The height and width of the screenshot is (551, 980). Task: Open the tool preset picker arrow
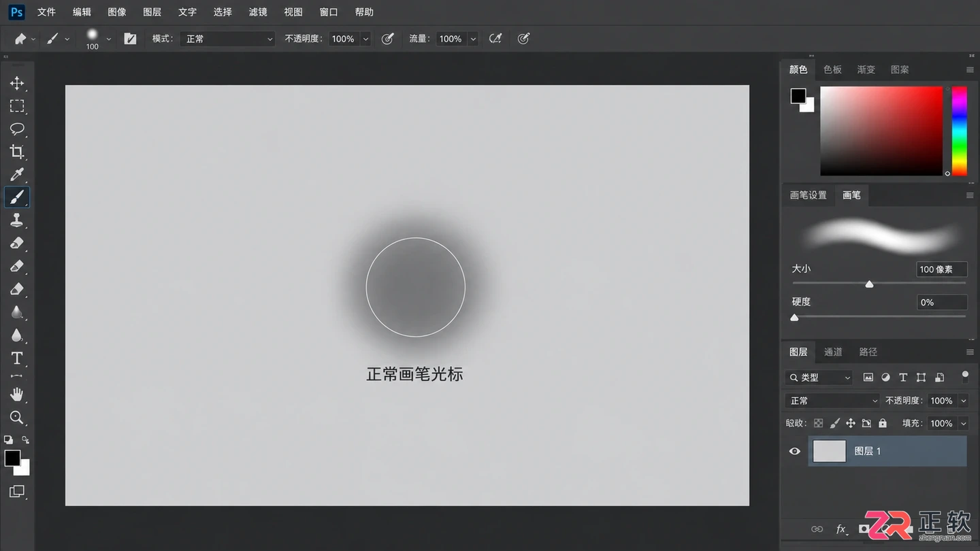tap(34, 39)
